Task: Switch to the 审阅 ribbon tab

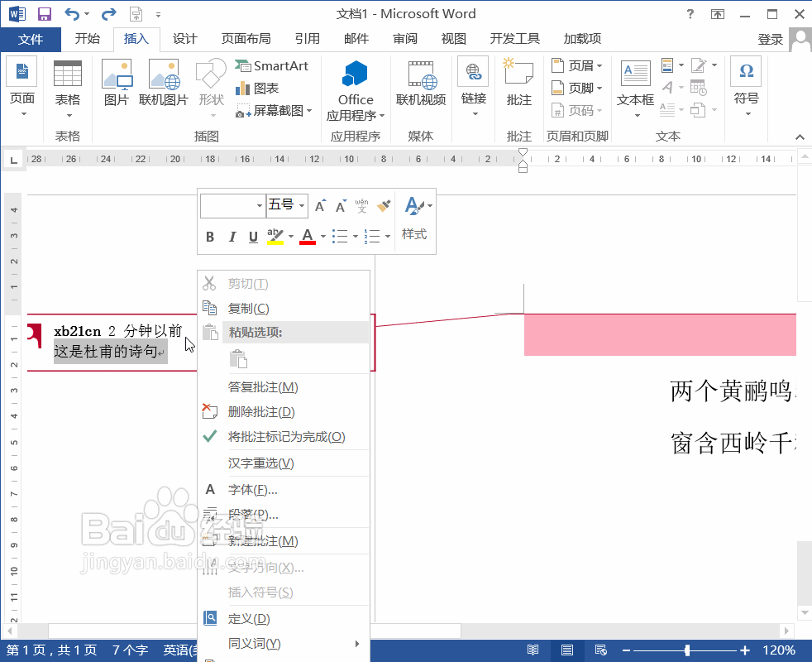Action: [404, 38]
